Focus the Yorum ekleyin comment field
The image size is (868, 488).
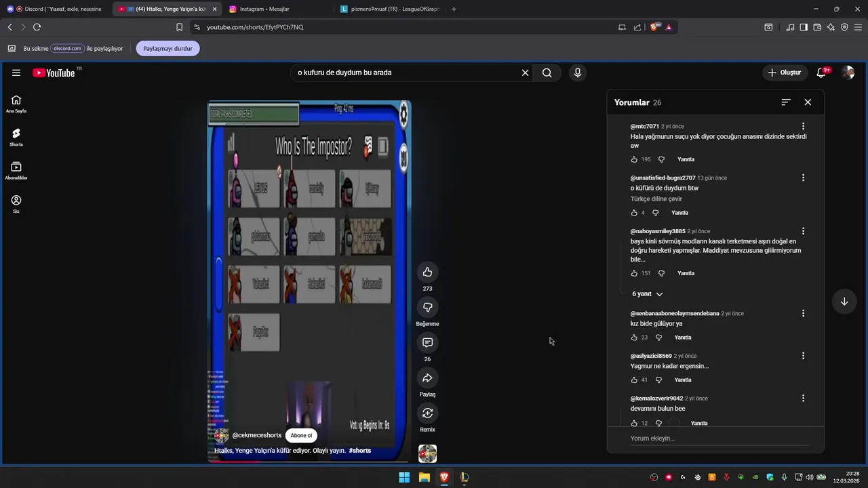[719, 439]
